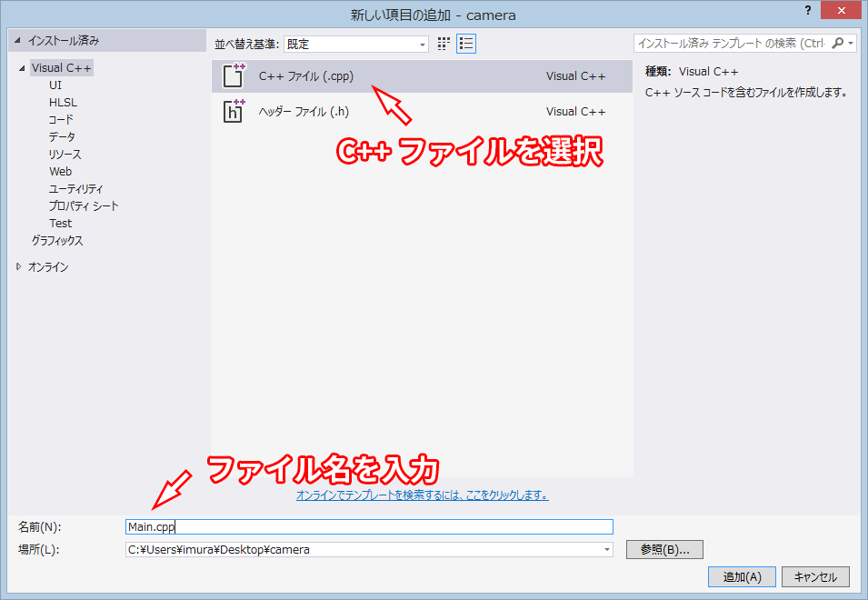
Task: Click the 参照(B) browse button
Action: [x=663, y=549]
